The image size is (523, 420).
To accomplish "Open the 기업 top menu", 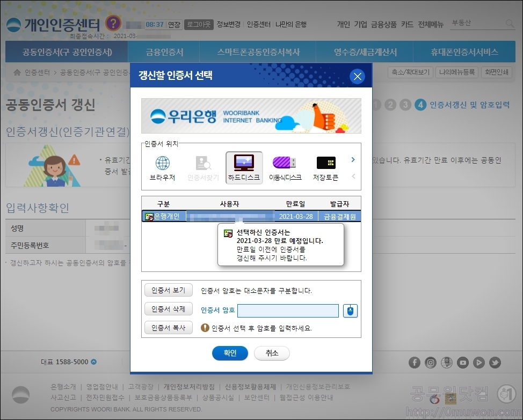I will [360, 24].
